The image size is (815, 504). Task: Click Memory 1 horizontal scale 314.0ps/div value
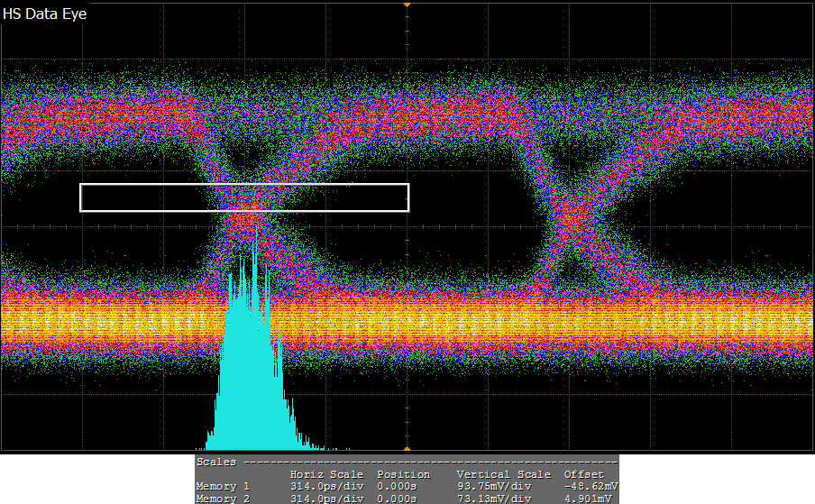[326, 487]
